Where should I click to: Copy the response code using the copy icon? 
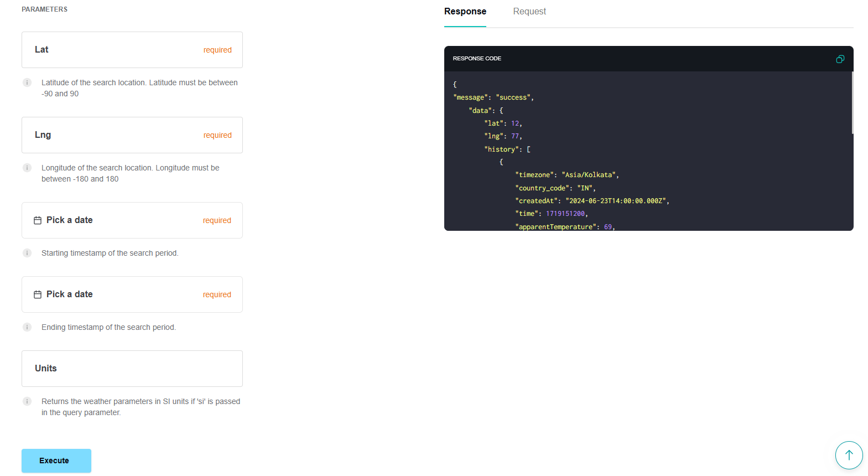(x=840, y=59)
